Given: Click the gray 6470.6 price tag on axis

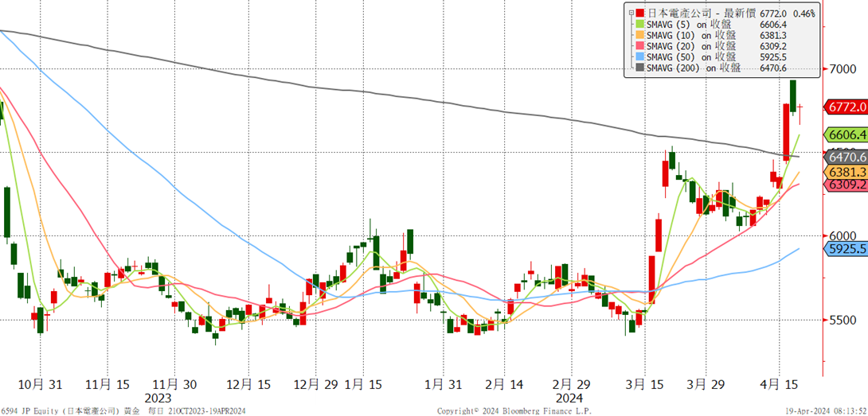Looking at the screenshot, I should (846, 157).
